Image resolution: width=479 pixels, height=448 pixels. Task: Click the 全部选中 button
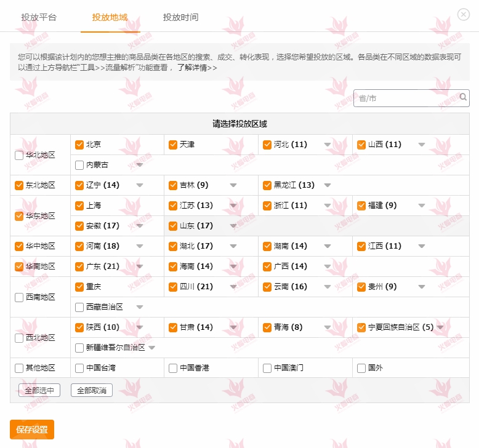tap(39, 390)
